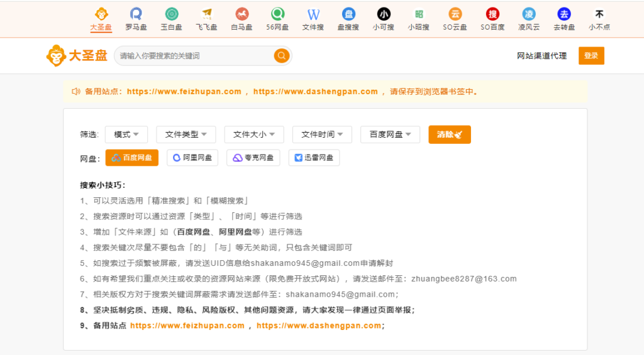Expand the 模式 filter dropdown

[x=126, y=134]
